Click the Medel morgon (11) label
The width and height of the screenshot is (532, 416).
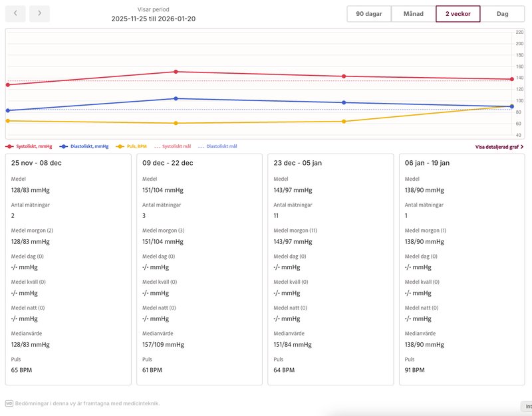click(x=295, y=231)
